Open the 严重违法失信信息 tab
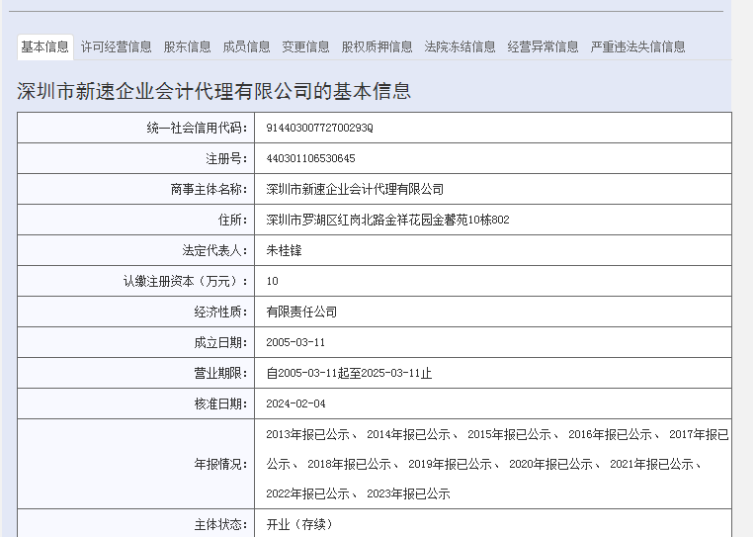The height and width of the screenshot is (537, 756). tap(638, 46)
